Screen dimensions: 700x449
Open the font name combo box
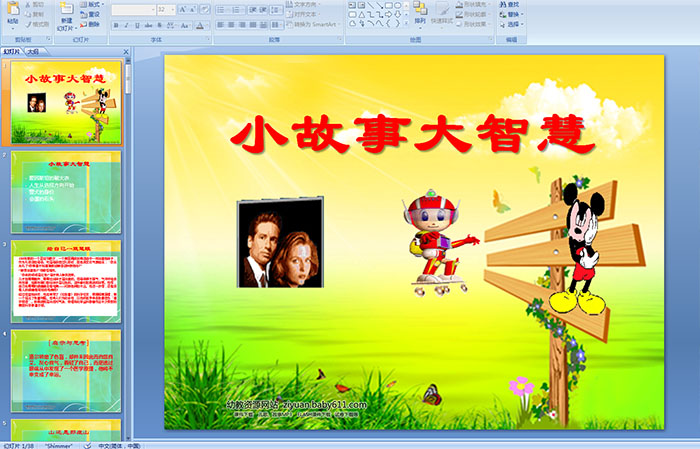pos(133,9)
